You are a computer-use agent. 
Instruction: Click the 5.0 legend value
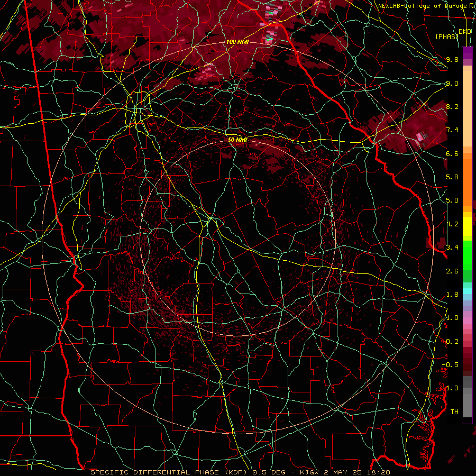point(452,200)
